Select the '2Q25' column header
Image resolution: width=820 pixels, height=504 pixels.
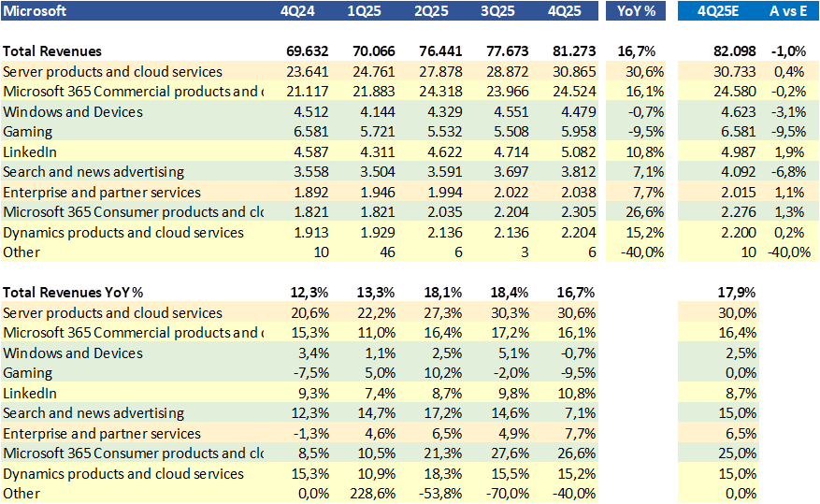431,11
